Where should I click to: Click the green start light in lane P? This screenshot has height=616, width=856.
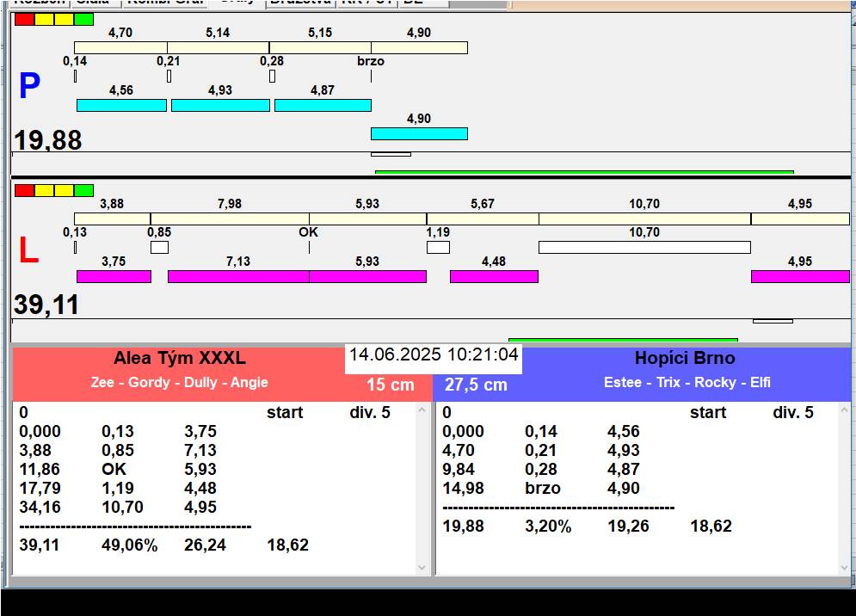(83, 19)
